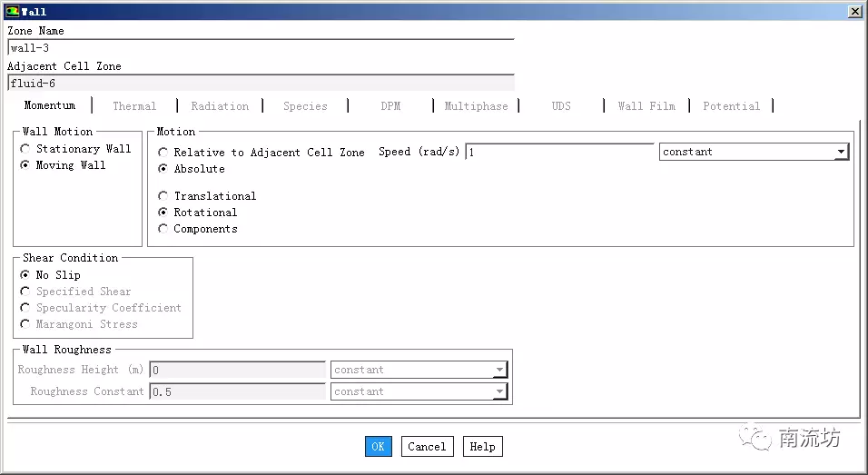Switch to the UDS tab
Screen dimensions: 868x475
coord(561,105)
